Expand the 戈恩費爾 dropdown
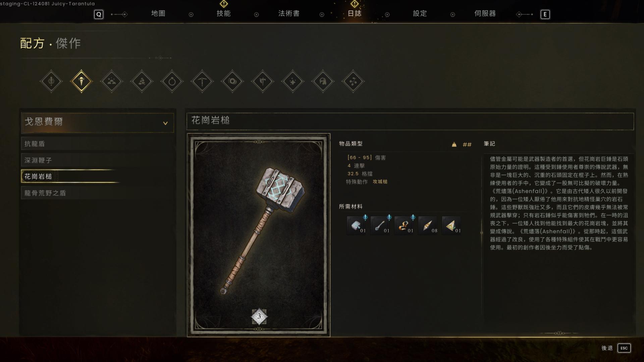644x362 pixels. [x=97, y=122]
